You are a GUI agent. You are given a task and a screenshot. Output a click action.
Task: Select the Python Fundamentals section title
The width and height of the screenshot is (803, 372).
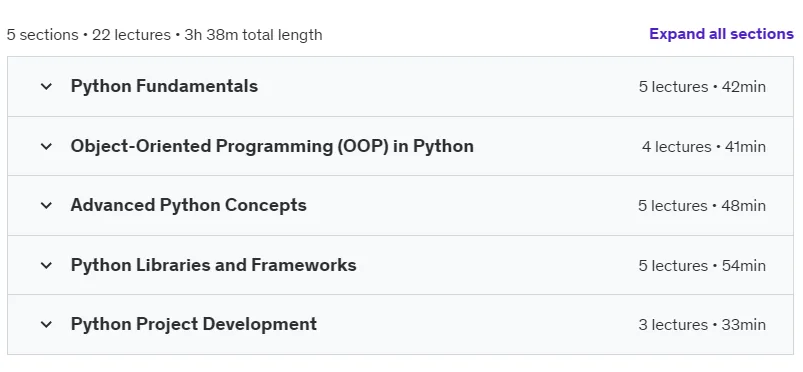tap(164, 86)
